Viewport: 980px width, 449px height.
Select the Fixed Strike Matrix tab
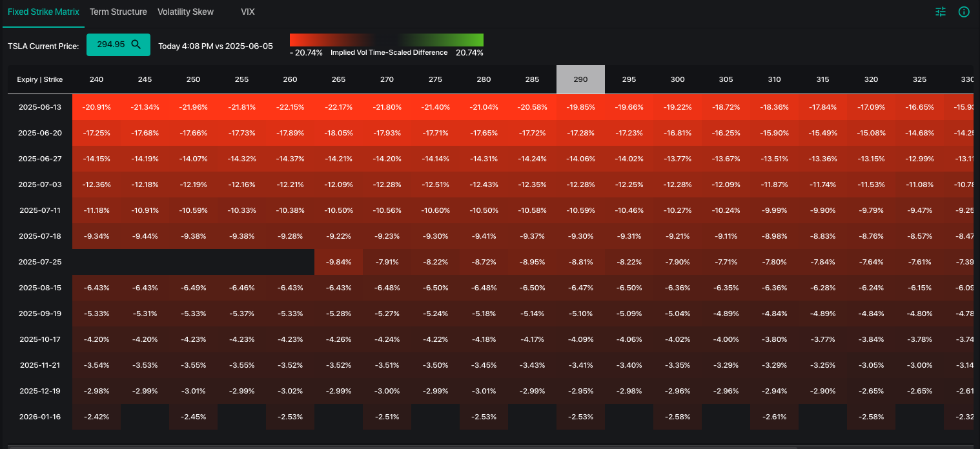pyautogui.click(x=43, y=12)
